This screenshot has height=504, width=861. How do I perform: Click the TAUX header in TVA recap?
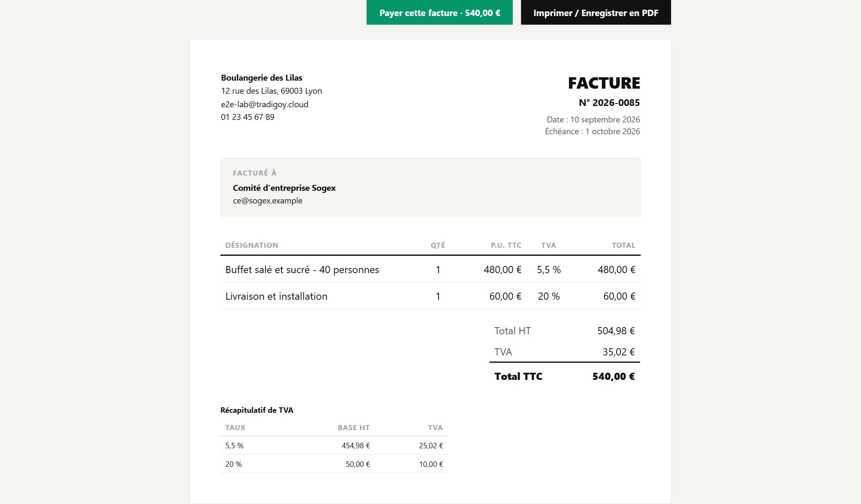click(235, 428)
